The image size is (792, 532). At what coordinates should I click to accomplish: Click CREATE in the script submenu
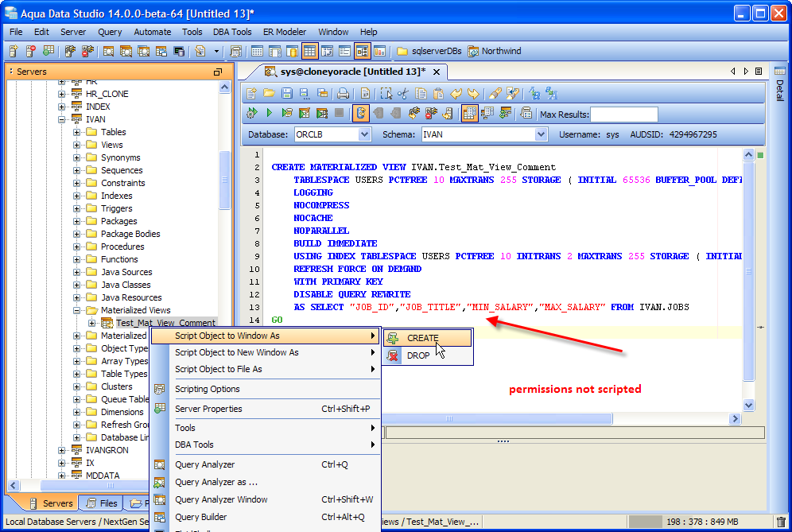[x=428, y=338]
